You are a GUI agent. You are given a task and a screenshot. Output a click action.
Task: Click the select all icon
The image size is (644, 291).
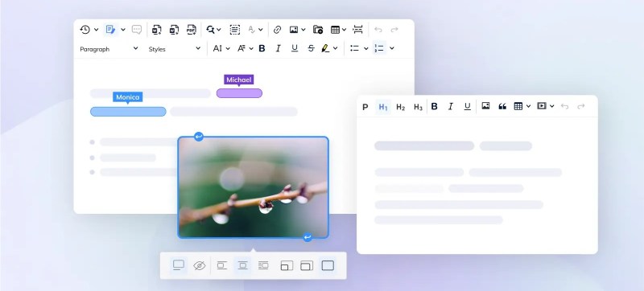point(234,30)
